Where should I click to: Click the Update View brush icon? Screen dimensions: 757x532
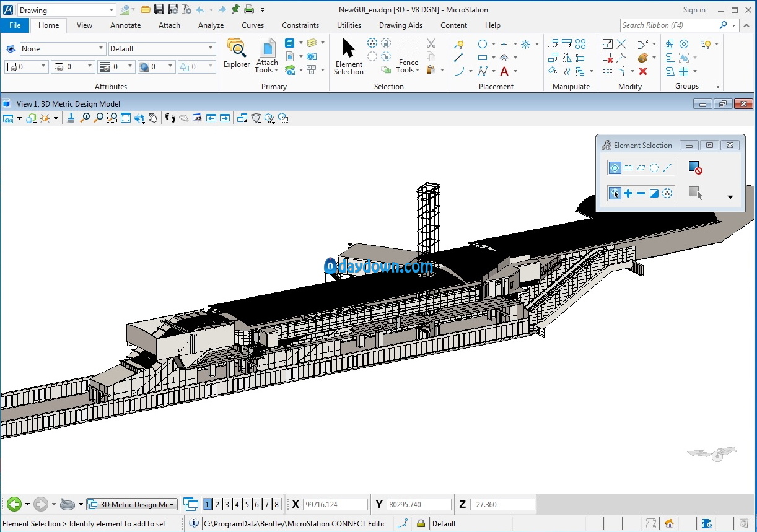pyautogui.click(x=71, y=118)
